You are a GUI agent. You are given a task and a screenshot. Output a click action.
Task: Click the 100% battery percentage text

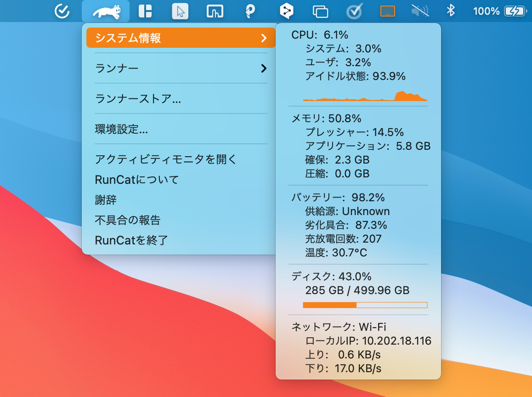486,11
